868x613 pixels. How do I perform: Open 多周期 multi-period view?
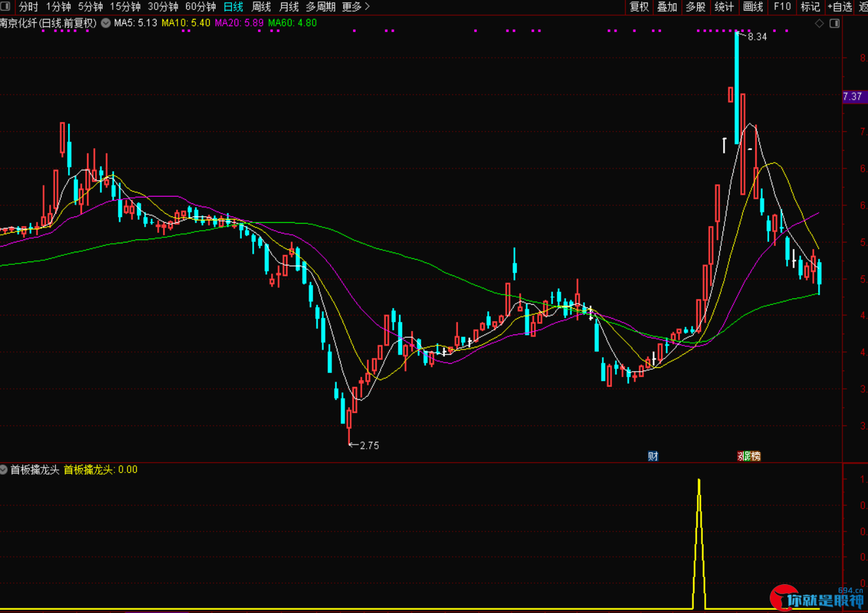pyautogui.click(x=320, y=7)
